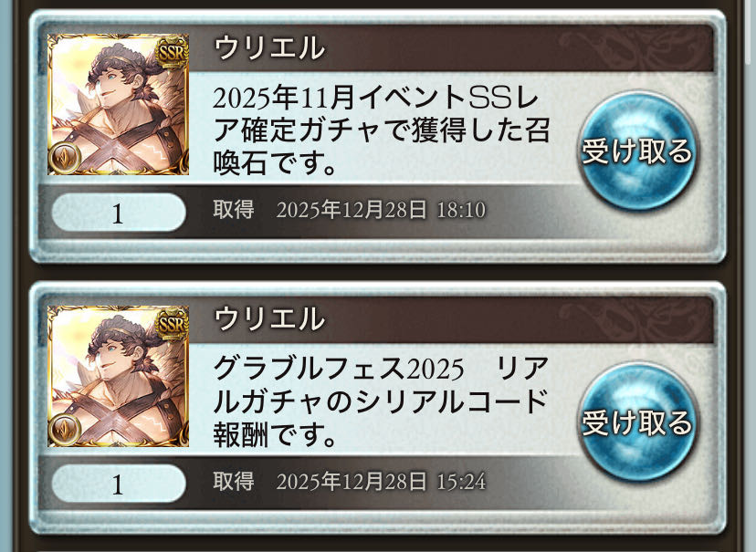This screenshot has width=756, height=552.
Task: Claim the November event gacha Uriel reward
Action: pos(637,151)
